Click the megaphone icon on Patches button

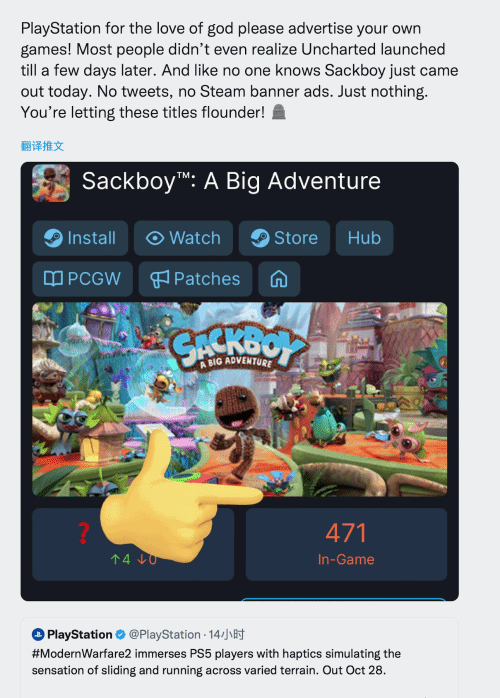point(159,279)
